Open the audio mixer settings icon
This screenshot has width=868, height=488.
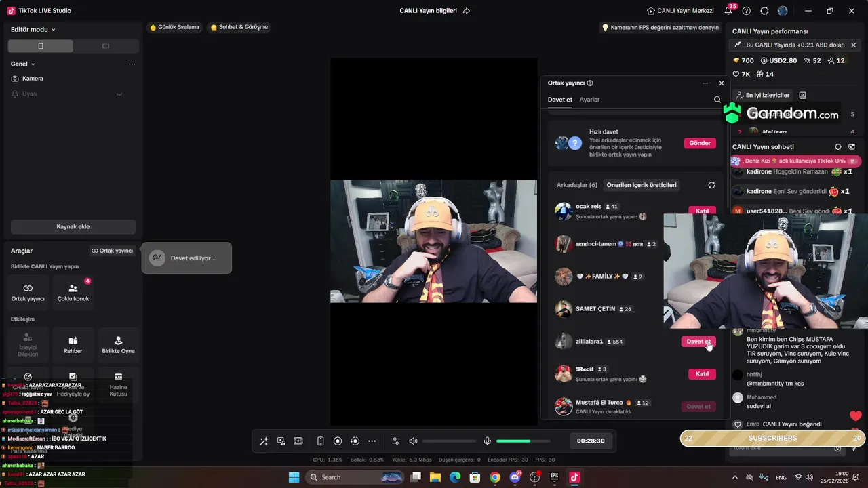pos(396,441)
